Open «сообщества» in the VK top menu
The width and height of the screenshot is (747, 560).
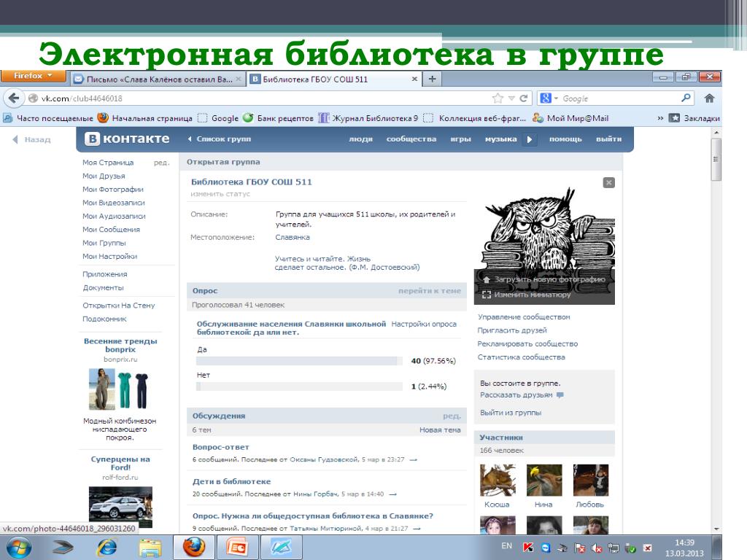[411, 139]
